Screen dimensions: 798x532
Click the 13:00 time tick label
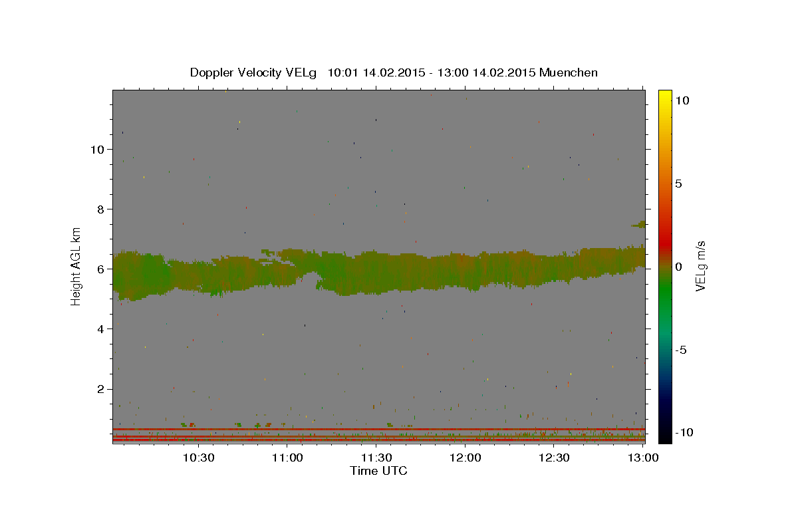[643, 458]
